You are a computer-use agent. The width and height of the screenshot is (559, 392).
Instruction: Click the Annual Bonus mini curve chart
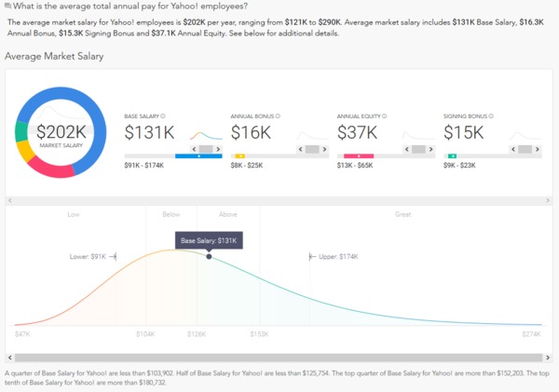[x=312, y=135]
